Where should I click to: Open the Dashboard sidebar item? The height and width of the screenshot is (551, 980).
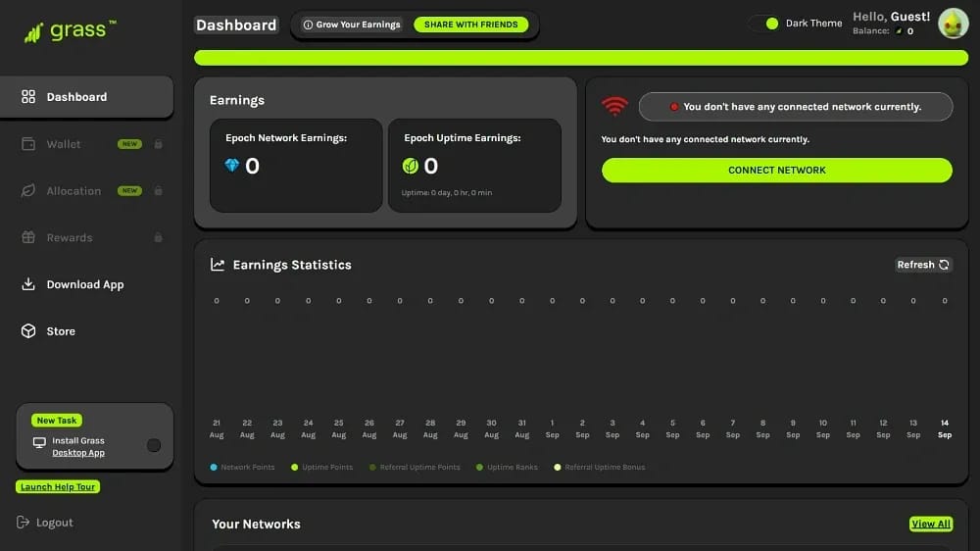(87, 97)
